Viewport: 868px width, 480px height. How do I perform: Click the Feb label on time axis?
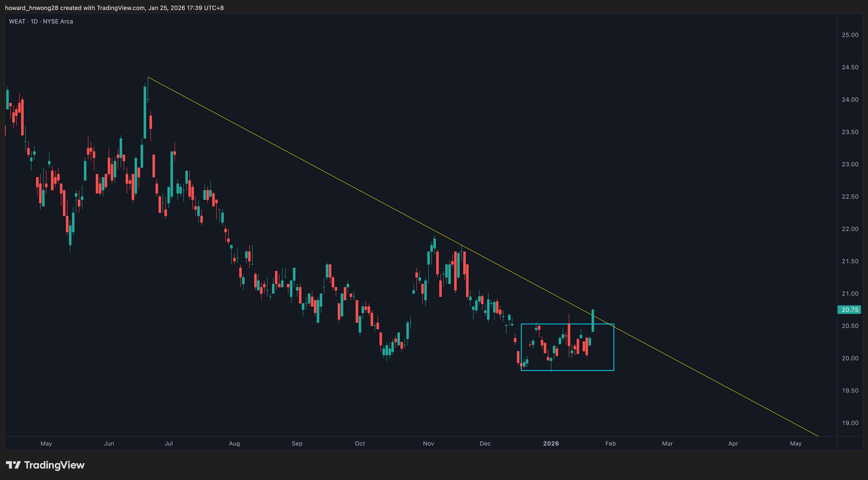611,443
